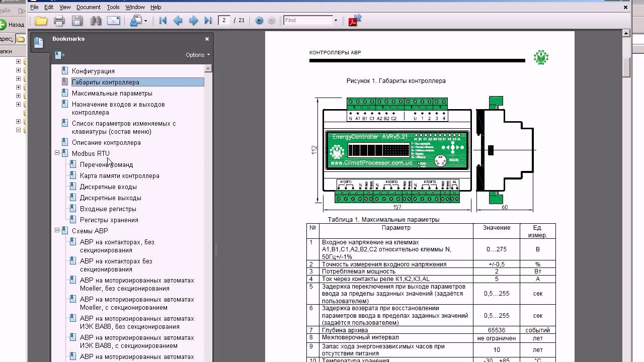Open bookmark Назначение входов и выходов контроллера

pos(118,108)
